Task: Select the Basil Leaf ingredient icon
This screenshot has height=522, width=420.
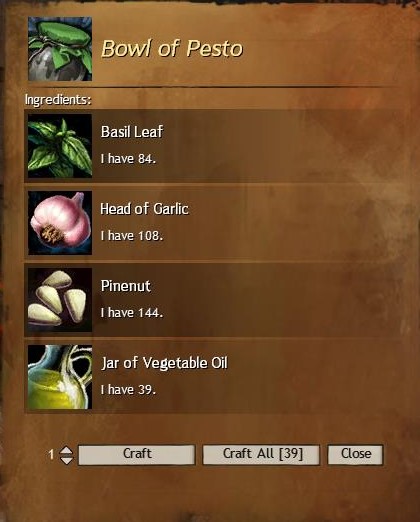Action: point(60,146)
